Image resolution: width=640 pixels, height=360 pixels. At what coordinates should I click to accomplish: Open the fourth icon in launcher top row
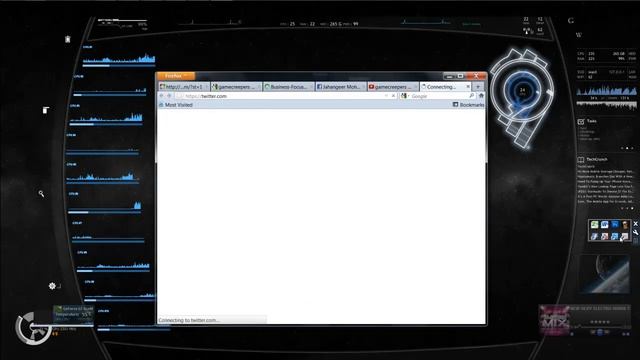[625, 225]
